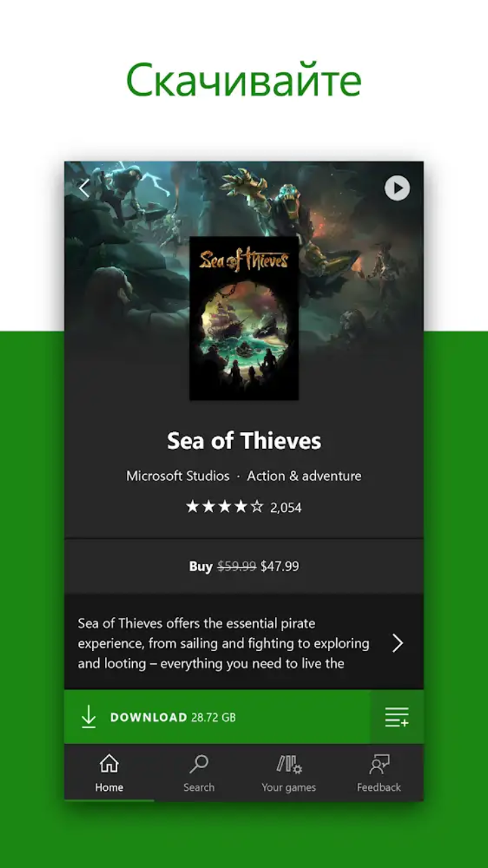488x868 pixels.
Task: Open Microsoft Studios publisher link
Action: click(178, 476)
